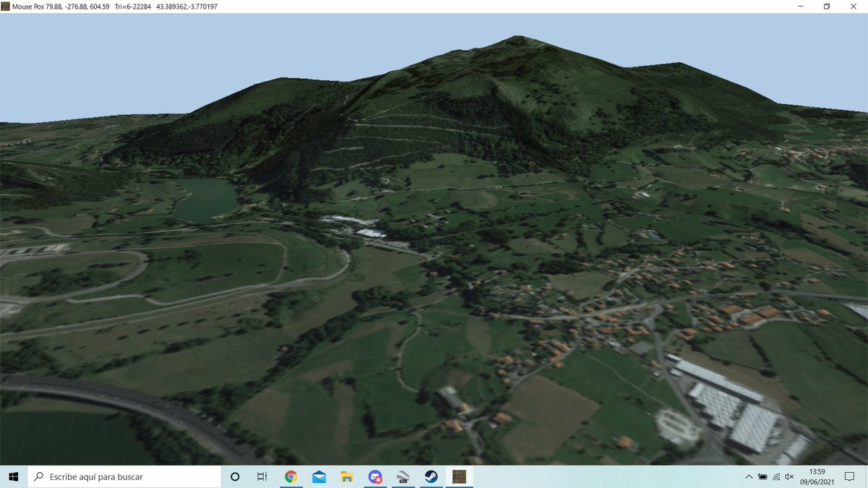Open Cortana circle icon in taskbar
Viewport: 868px width, 488px height.
tap(235, 476)
